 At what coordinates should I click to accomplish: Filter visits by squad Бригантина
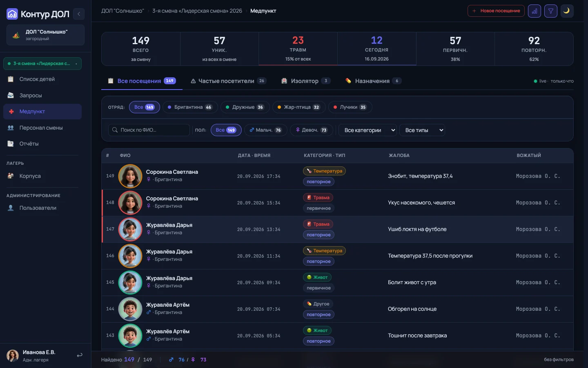coord(190,107)
